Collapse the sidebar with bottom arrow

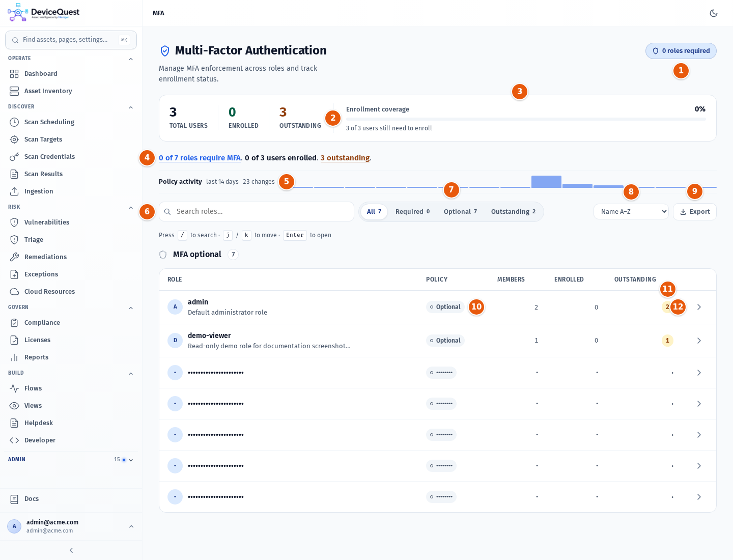(71, 550)
